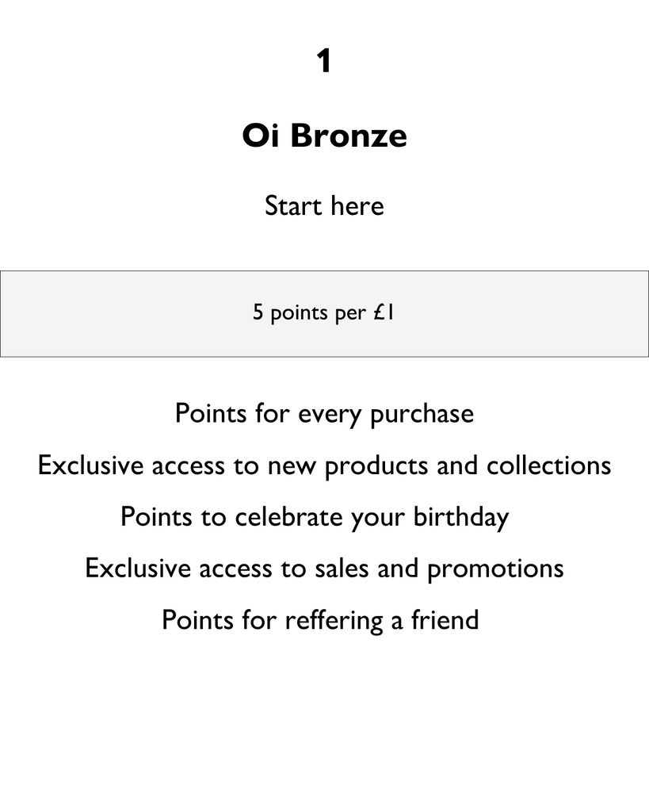Click Points for every purchase
Screen dimensions: 649x812
325,414
